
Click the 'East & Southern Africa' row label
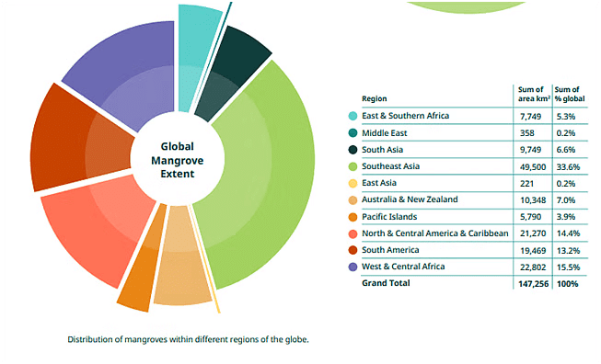point(405,116)
